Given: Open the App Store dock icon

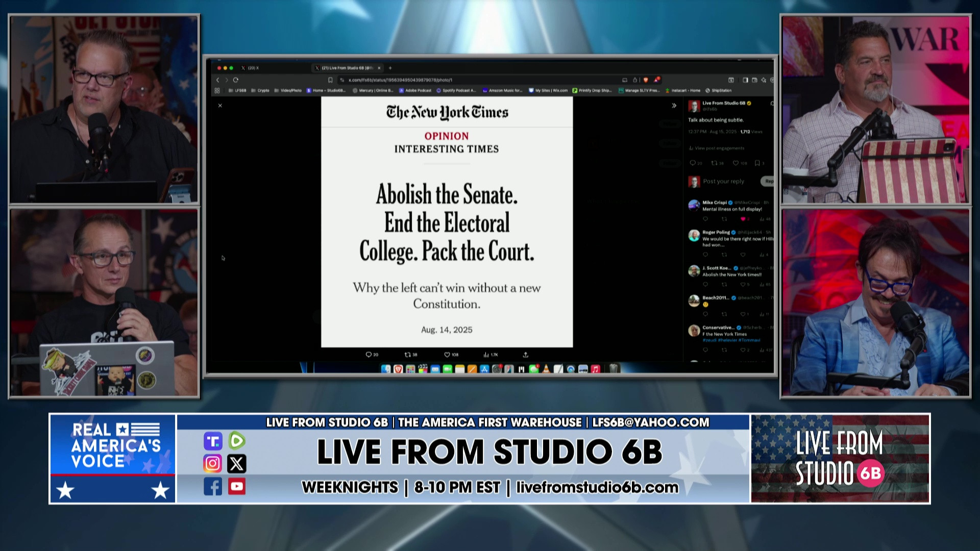Looking at the screenshot, I should [x=484, y=369].
